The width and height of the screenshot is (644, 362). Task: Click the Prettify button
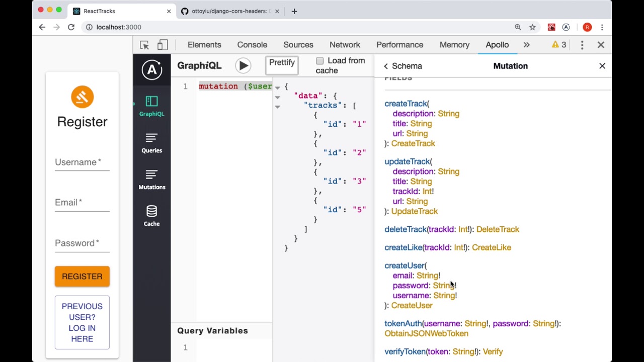(x=282, y=65)
